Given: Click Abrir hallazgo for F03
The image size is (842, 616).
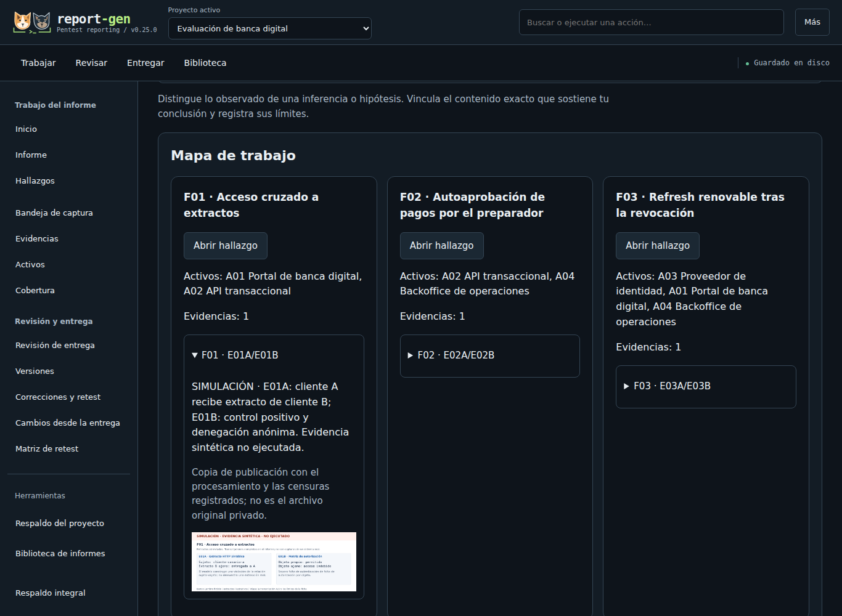Looking at the screenshot, I should 658,246.
